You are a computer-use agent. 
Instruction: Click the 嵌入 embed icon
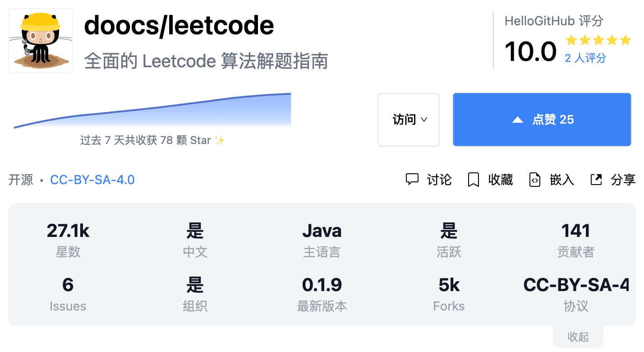535,179
